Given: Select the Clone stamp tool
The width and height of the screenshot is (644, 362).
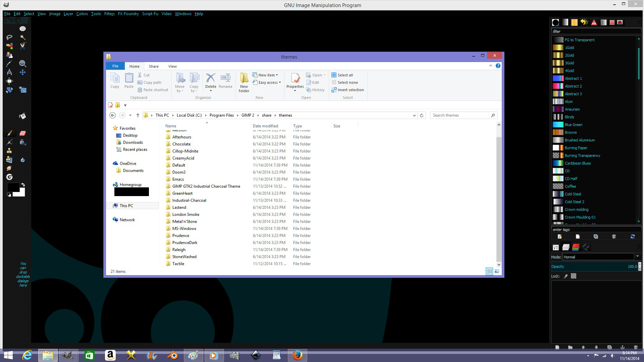Looking at the screenshot, I should [9, 151].
